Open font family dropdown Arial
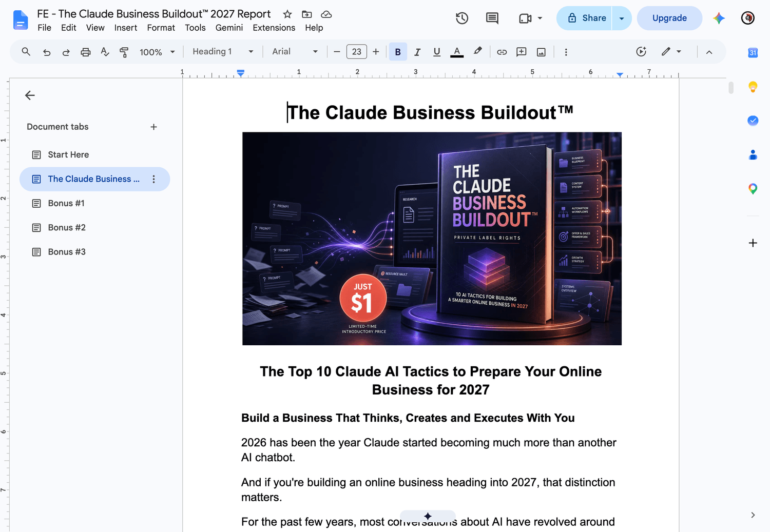The image size is (770, 532). coord(295,51)
